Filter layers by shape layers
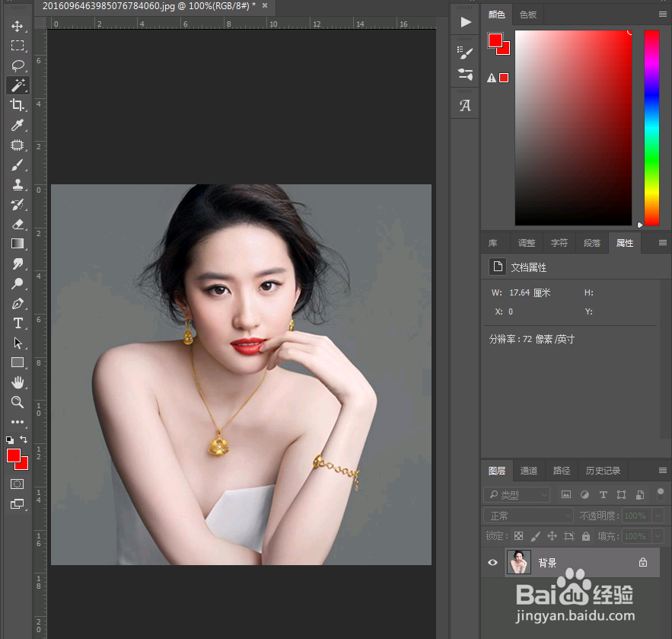Image resolution: width=672 pixels, height=639 pixels. (621, 494)
